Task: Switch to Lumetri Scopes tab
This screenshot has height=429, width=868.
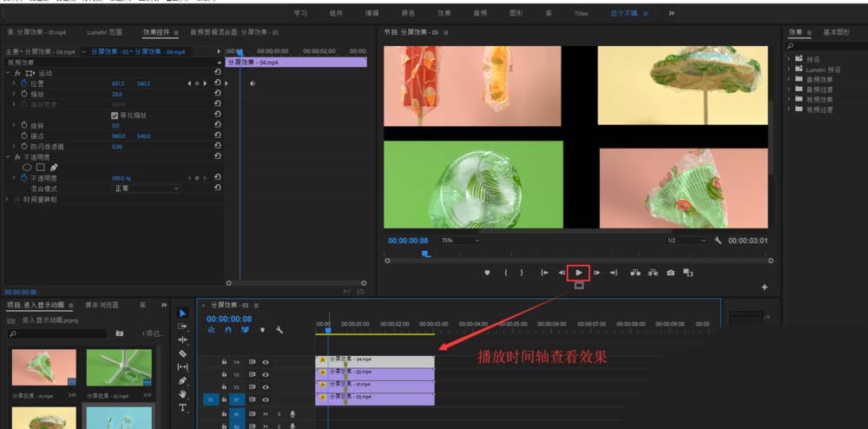Action: pyautogui.click(x=105, y=32)
